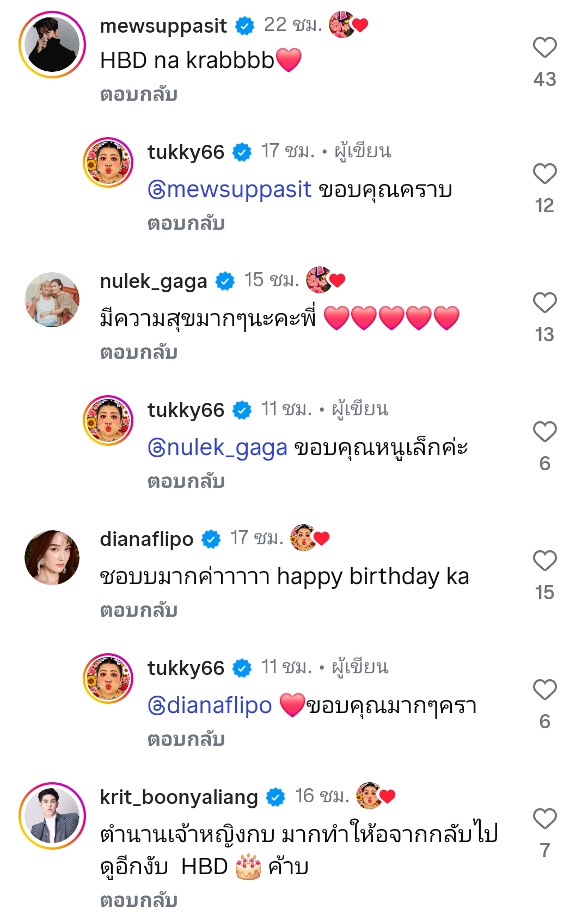Screen dimensions: 588x915
Task: Reply to tukky66's reply mentioning @dianaflipo
Action: [186, 739]
